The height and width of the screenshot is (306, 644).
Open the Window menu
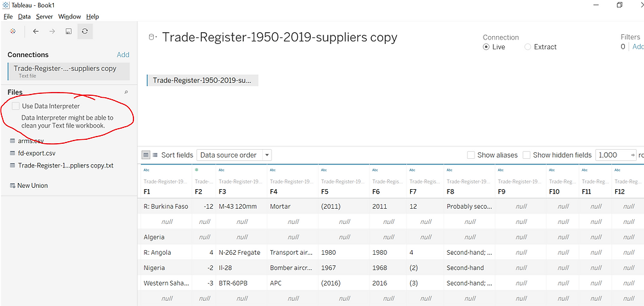(x=70, y=17)
